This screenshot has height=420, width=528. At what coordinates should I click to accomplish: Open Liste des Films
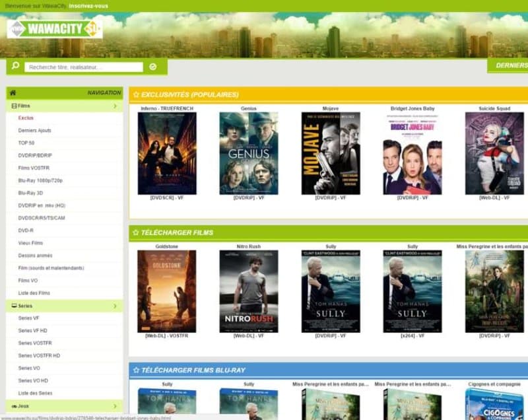point(34,293)
